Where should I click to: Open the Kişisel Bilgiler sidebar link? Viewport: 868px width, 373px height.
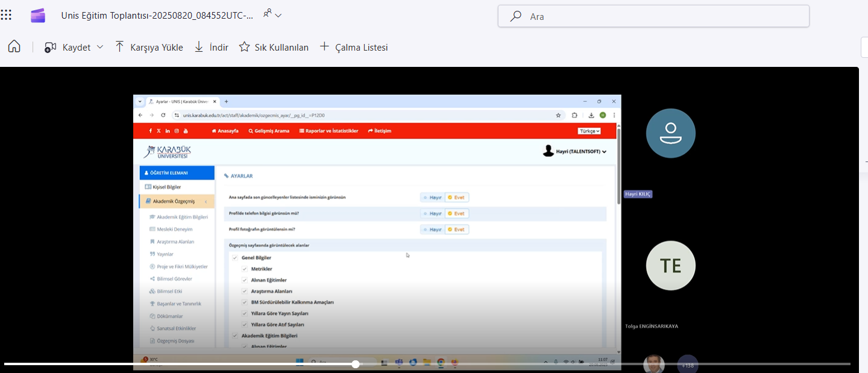pos(166,187)
